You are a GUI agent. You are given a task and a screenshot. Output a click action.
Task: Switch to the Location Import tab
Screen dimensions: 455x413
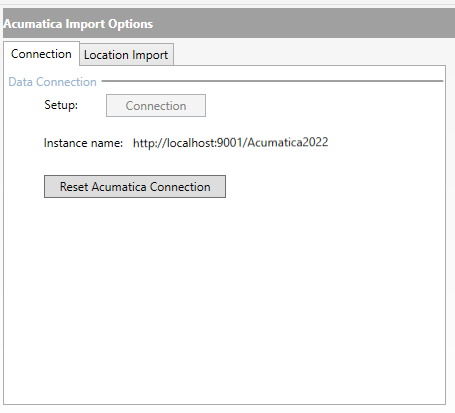[x=126, y=55]
